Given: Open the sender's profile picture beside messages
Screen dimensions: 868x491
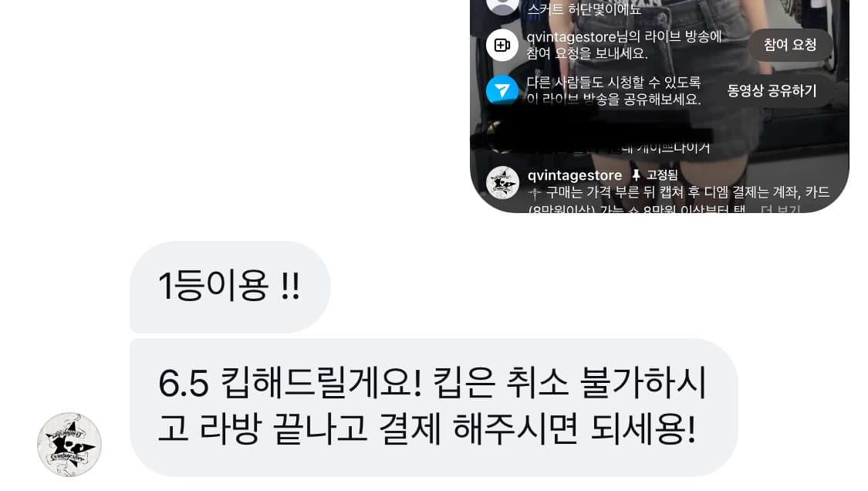Looking at the screenshot, I should tap(69, 445).
